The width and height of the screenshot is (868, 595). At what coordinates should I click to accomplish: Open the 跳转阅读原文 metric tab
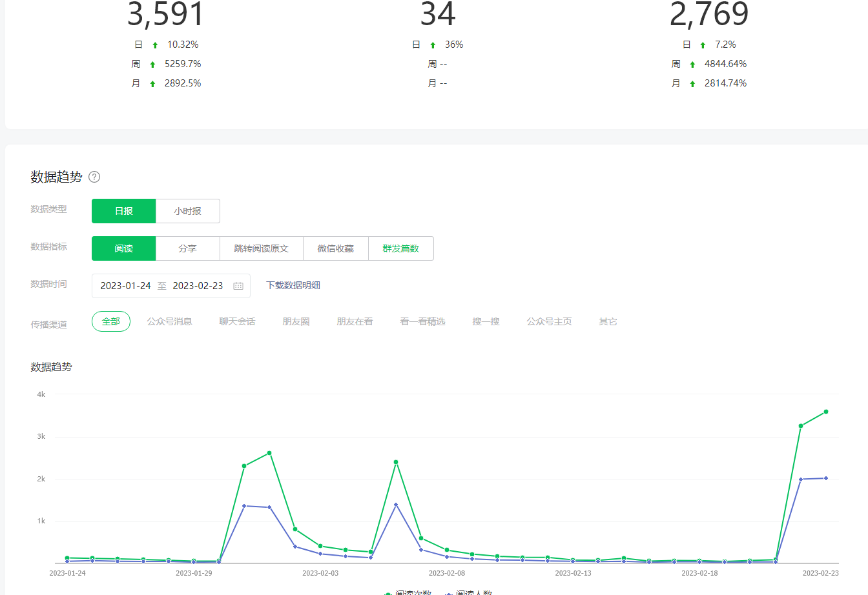[262, 248]
